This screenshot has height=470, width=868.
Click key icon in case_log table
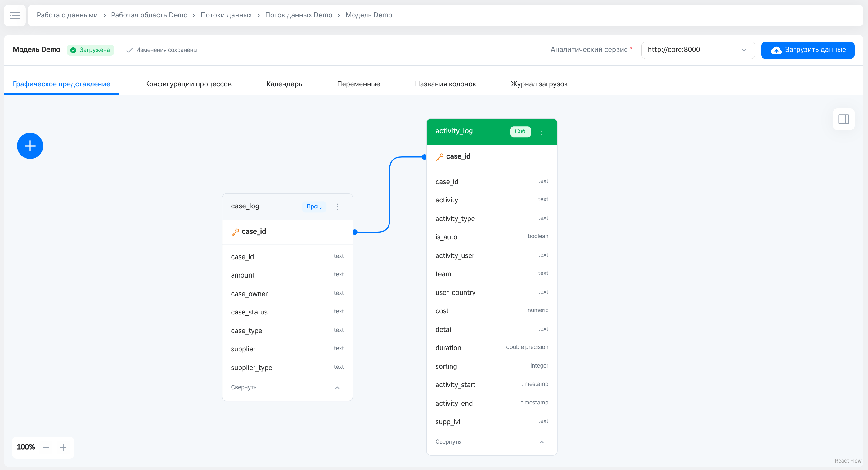tap(235, 232)
